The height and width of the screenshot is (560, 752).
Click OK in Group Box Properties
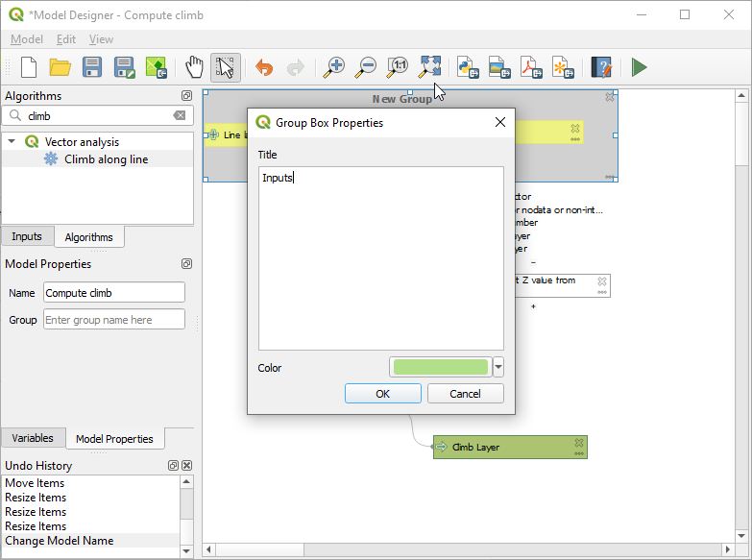click(382, 394)
